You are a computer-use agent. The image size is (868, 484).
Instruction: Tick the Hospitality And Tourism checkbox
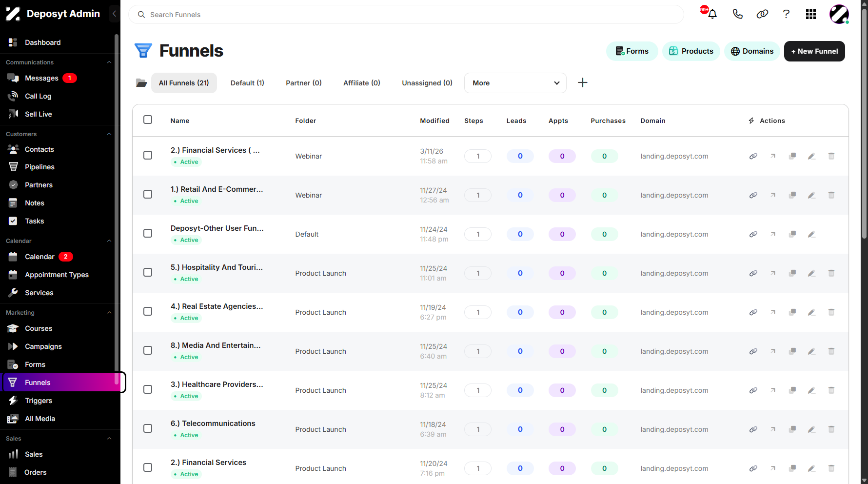tap(148, 272)
